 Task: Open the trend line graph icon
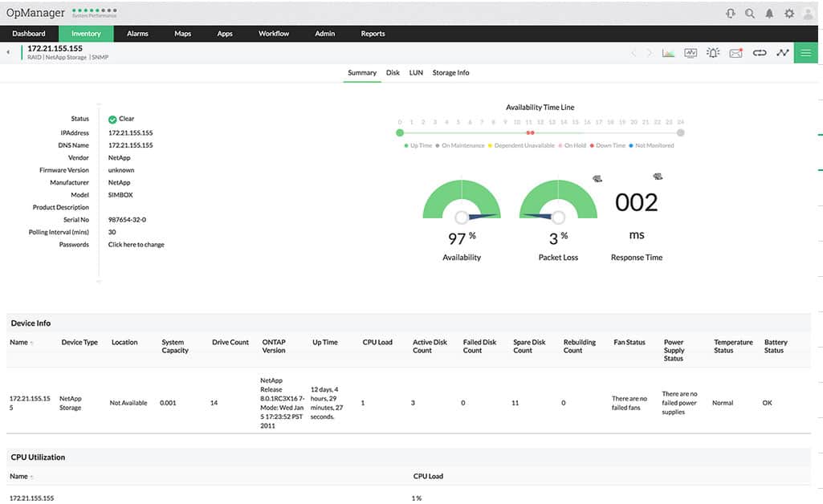[783, 52]
